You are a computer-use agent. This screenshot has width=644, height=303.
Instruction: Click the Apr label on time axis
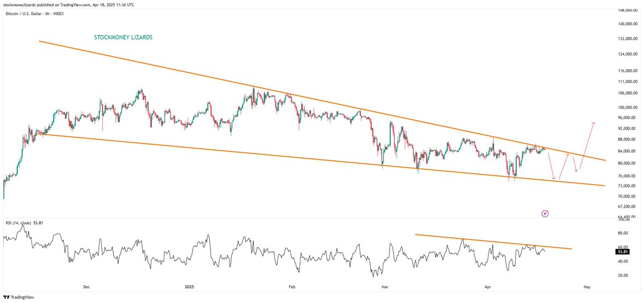(488, 287)
